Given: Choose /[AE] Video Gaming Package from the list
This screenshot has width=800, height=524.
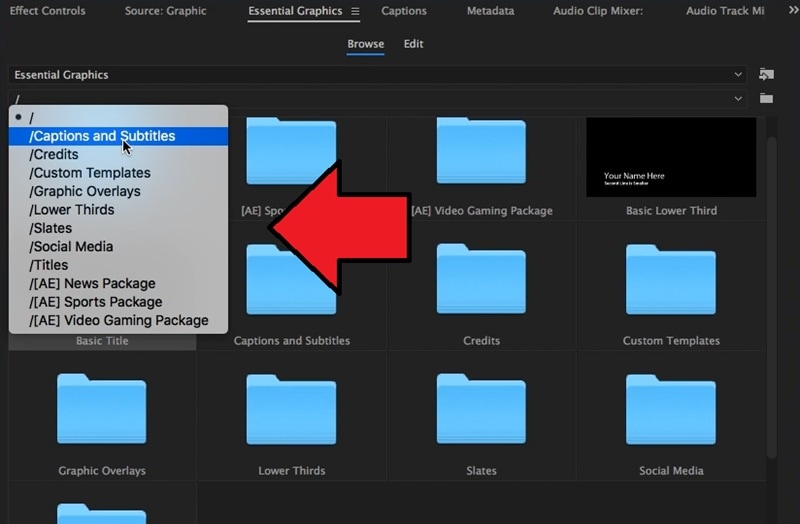Looking at the screenshot, I should (118, 320).
